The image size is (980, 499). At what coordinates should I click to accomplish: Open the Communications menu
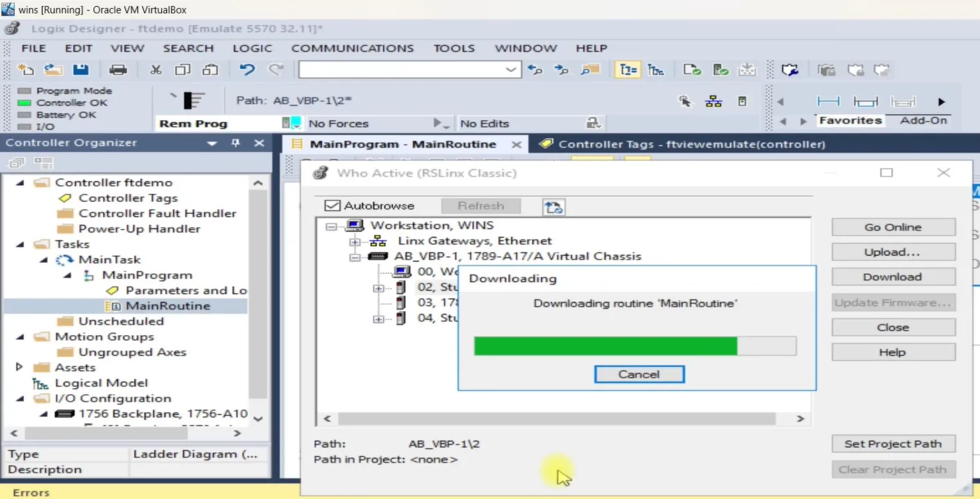click(352, 48)
